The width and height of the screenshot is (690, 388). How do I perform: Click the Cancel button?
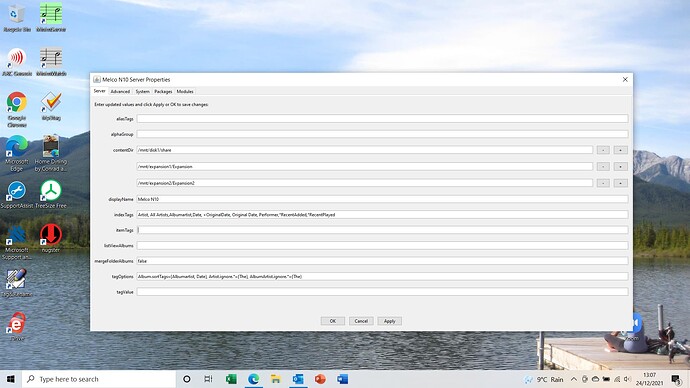[361, 321]
